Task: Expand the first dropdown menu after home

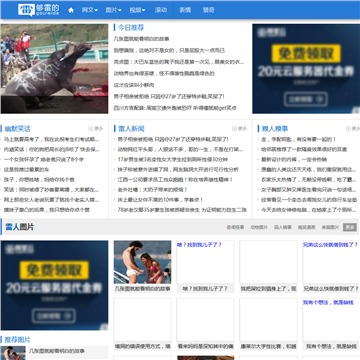Action: 90,10
